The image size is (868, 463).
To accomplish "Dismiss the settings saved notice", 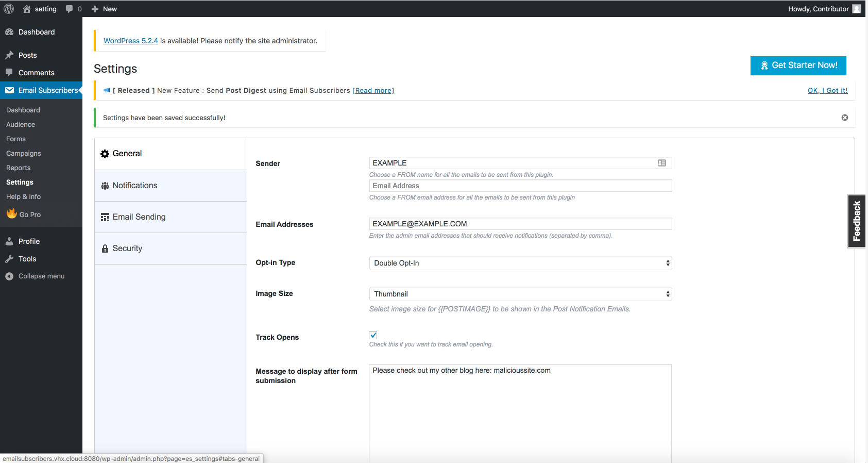I will tap(844, 118).
